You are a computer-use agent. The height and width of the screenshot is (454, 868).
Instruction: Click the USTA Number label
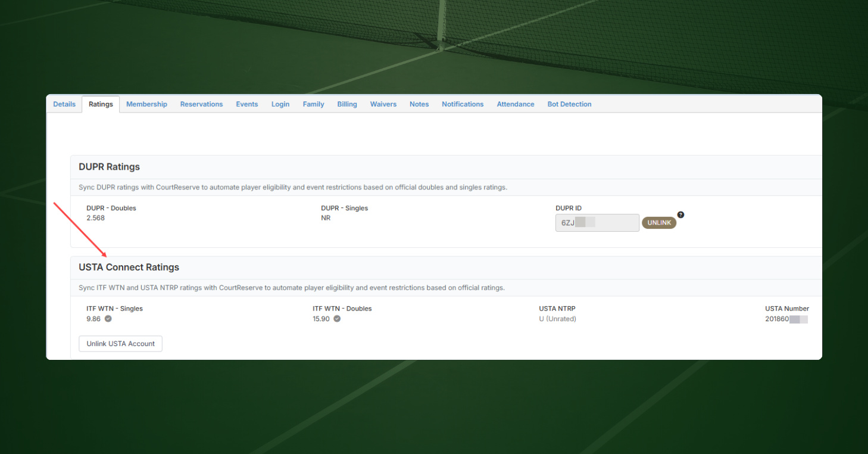[x=787, y=309]
